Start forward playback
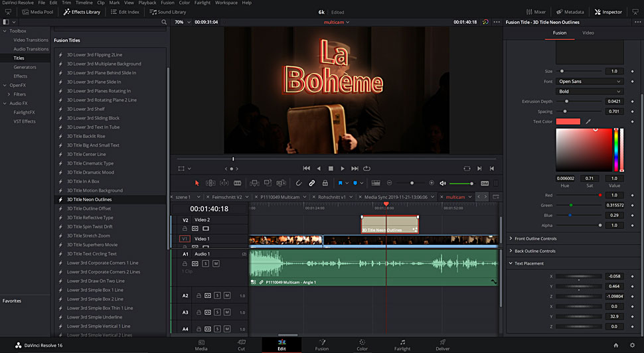 [343, 169]
